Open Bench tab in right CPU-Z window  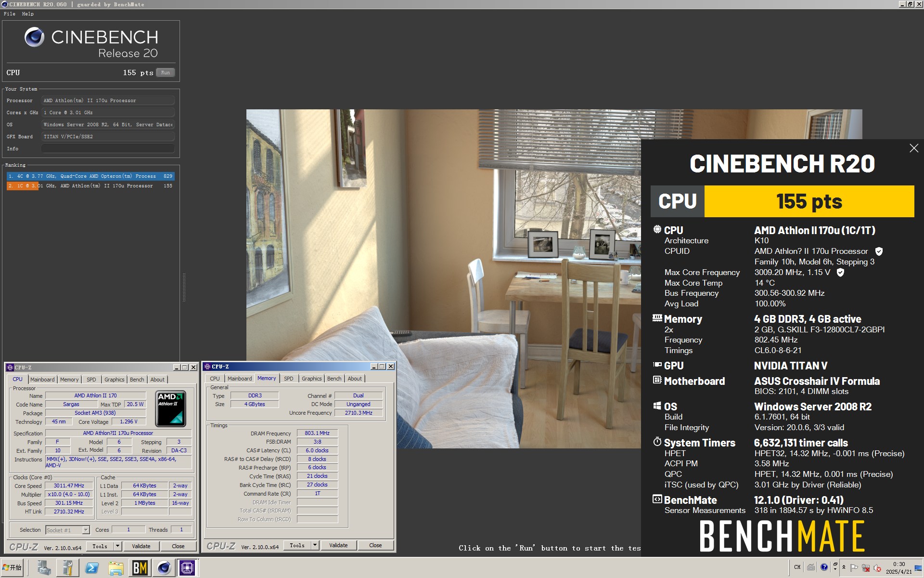pos(334,379)
